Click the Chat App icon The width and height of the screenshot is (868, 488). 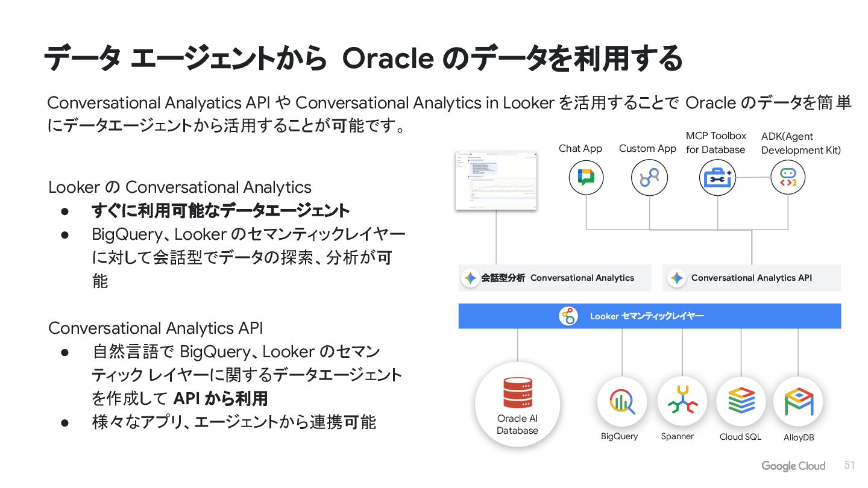(586, 177)
